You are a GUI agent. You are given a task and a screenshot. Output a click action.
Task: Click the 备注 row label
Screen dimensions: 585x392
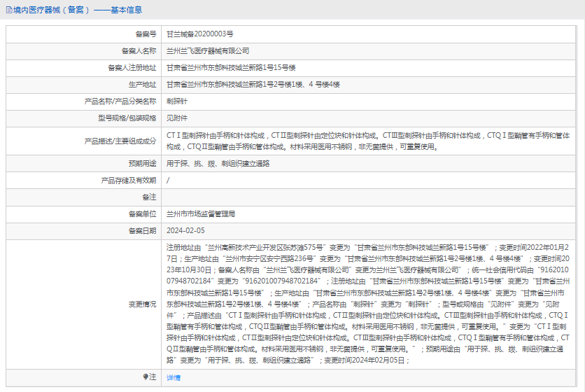(149, 197)
